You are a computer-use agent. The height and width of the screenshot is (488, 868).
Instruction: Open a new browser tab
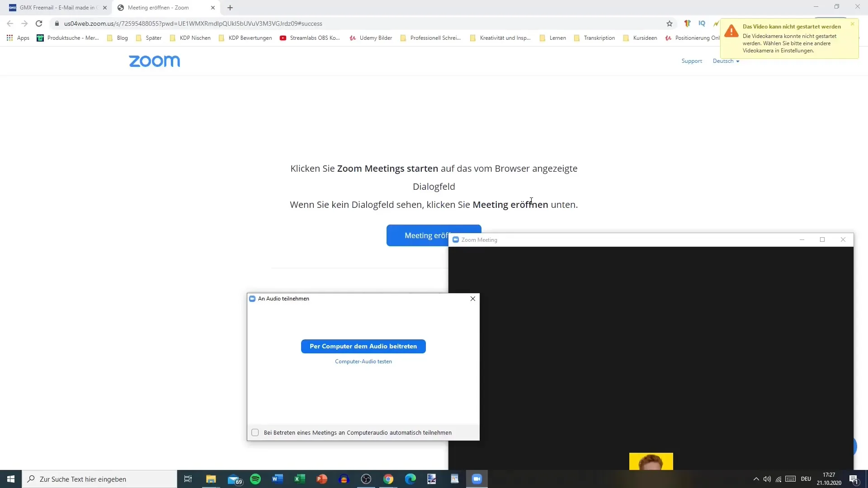[x=230, y=8]
